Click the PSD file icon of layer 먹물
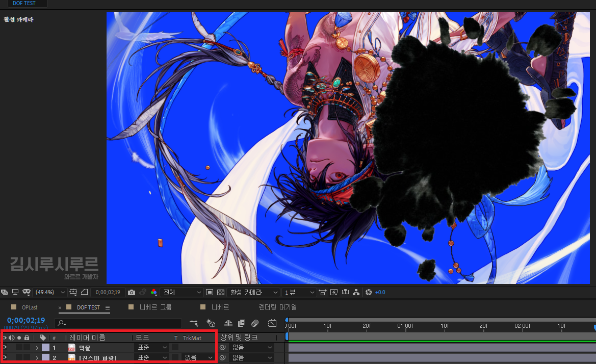The width and height of the screenshot is (596, 364). point(71,347)
